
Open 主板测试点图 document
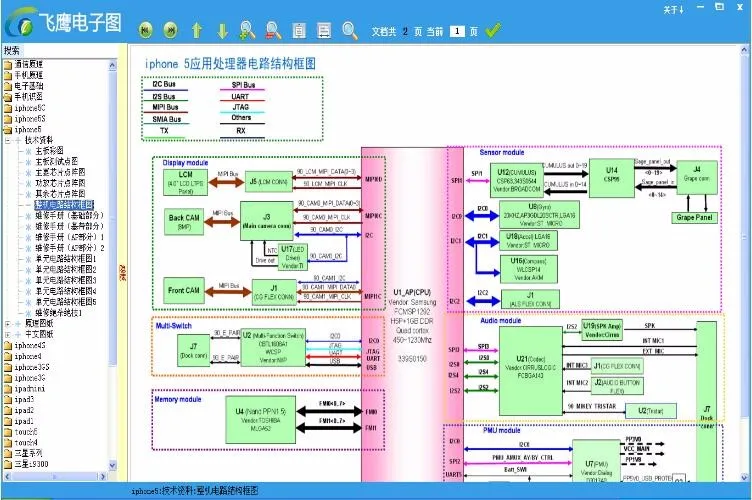[57, 162]
